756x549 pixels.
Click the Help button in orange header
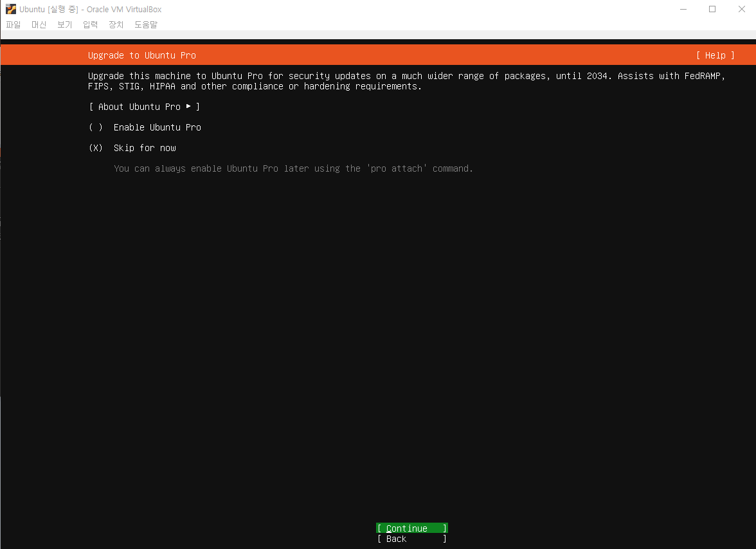point(715,55)
